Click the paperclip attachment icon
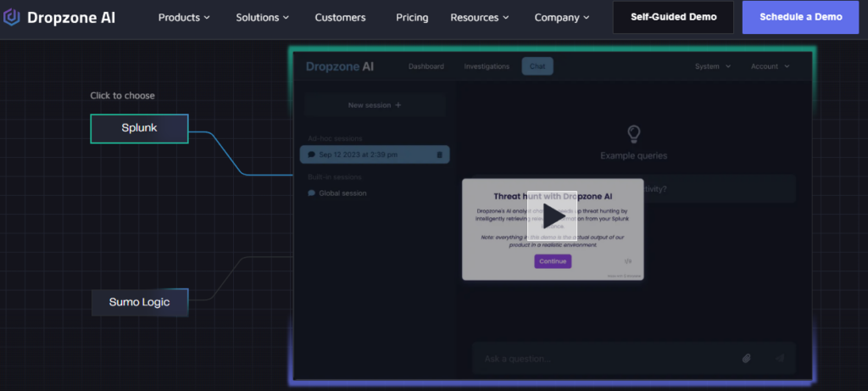The height and width of the screenshot is (391, 868). [x=746, y=358]
